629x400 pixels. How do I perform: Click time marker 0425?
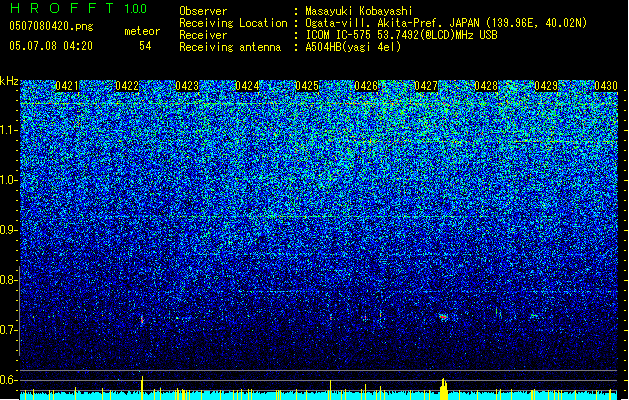pyautogui.click(x=306, y=86)
